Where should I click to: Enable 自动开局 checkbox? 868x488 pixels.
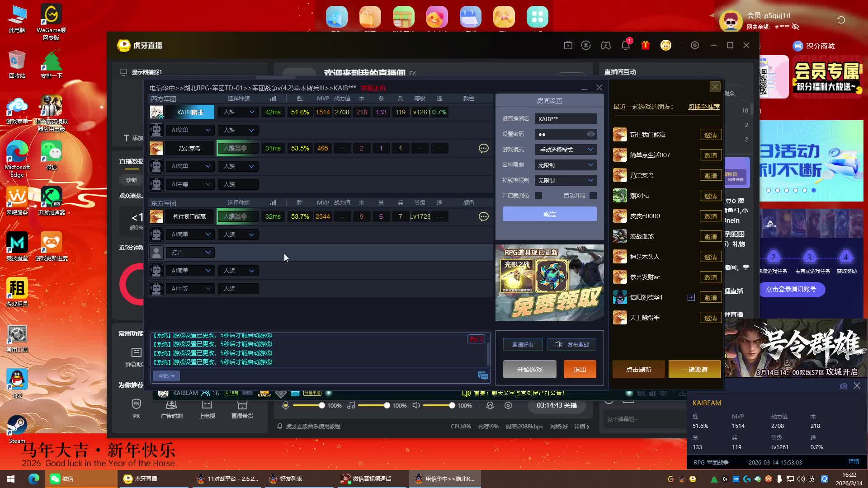[x=593, y=196]
